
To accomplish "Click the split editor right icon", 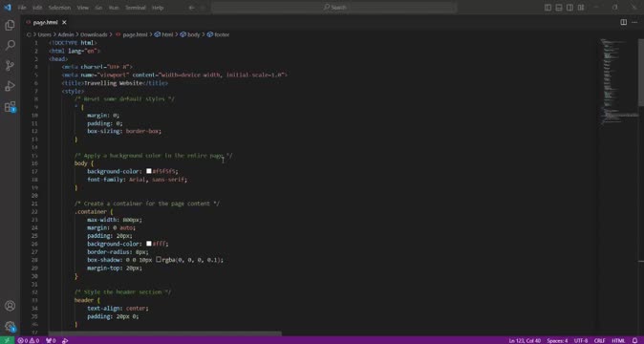I will 624,22.
